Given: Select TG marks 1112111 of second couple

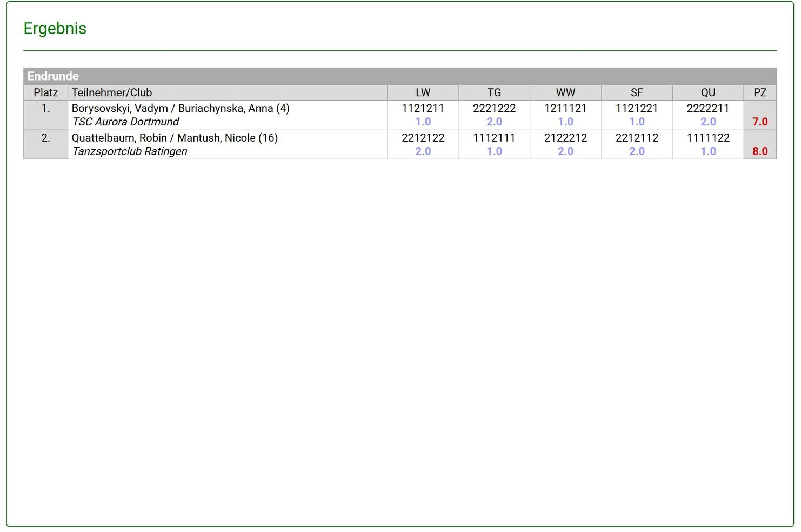Looking at the screenshot, I should [494, 138].
